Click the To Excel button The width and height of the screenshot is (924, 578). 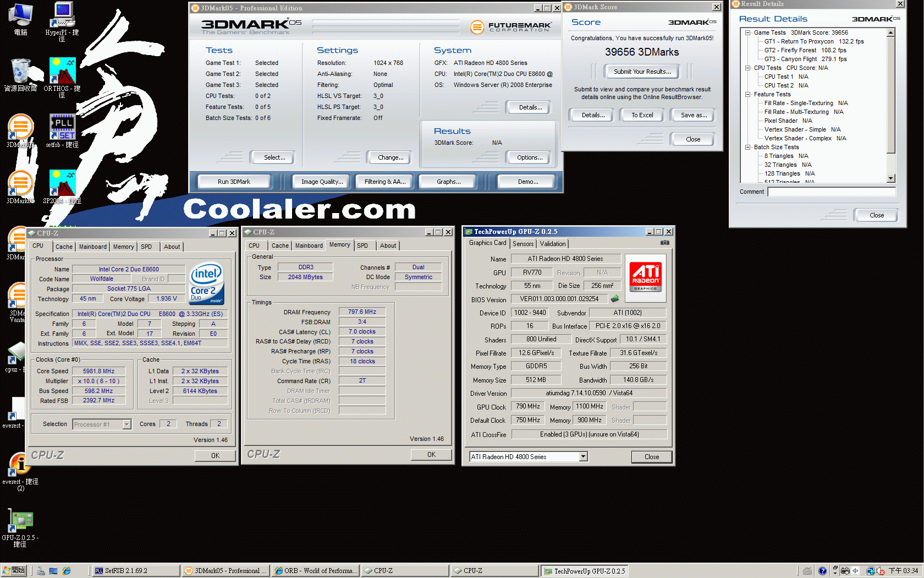642,115
